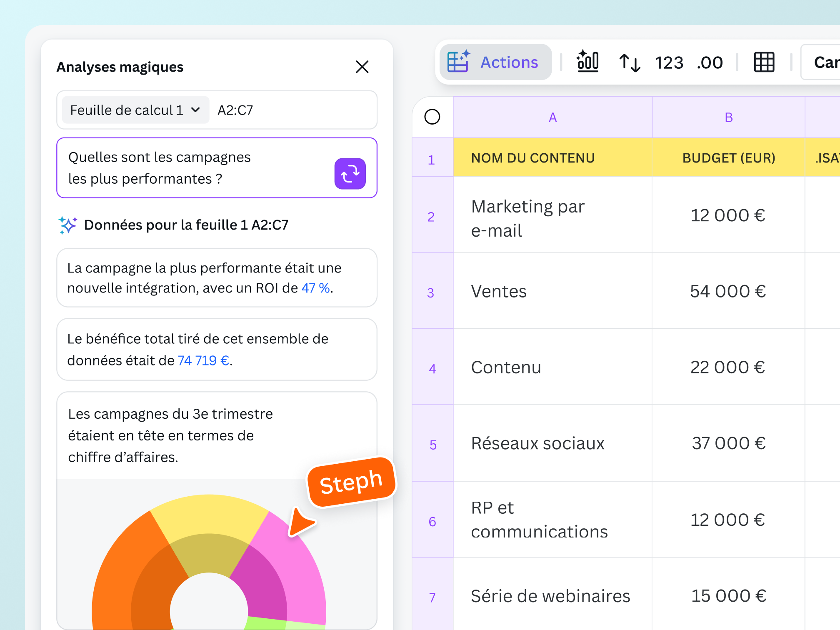Open the Feuille de calcul 1 dropdown

[135, 110]
